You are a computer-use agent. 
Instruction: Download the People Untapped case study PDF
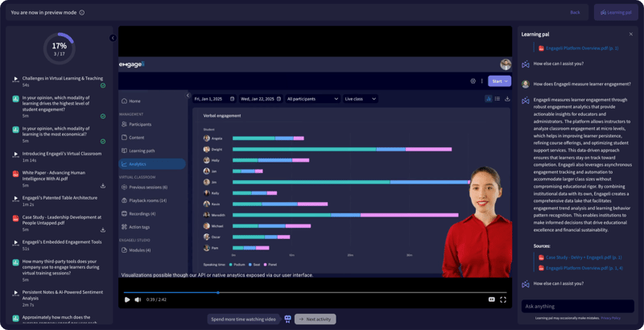pyautogui.click(x=103, y=230)
